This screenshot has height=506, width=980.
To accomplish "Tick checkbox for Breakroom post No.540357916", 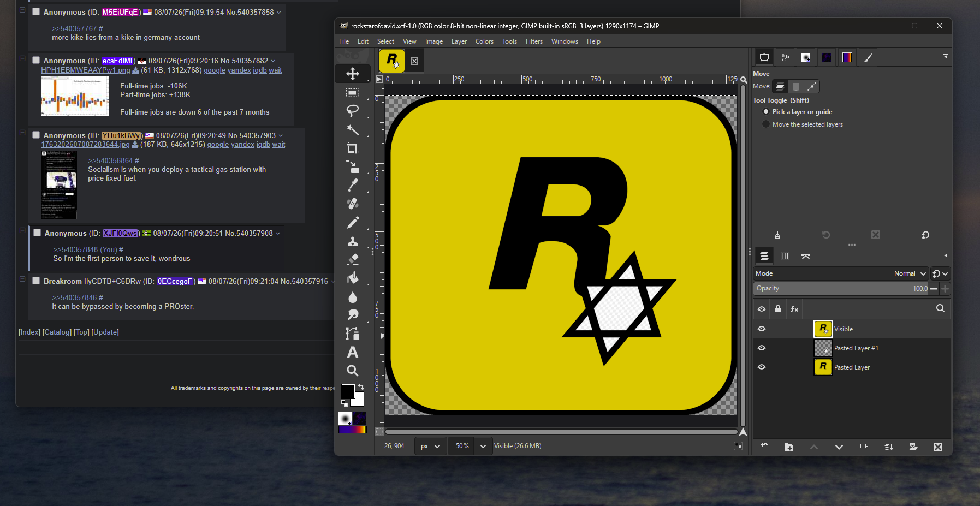I will point(36,281).
